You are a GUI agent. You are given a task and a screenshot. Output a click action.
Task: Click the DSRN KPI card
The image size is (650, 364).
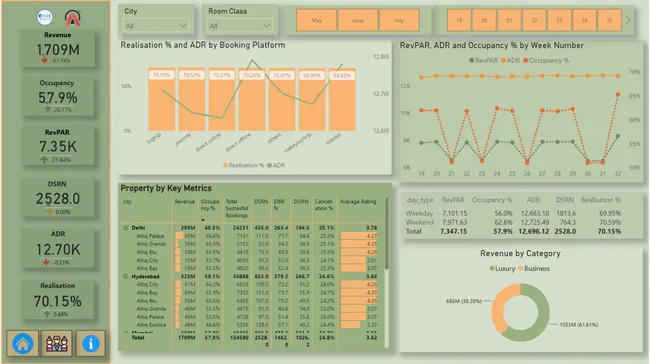click(x=58, y=198)
